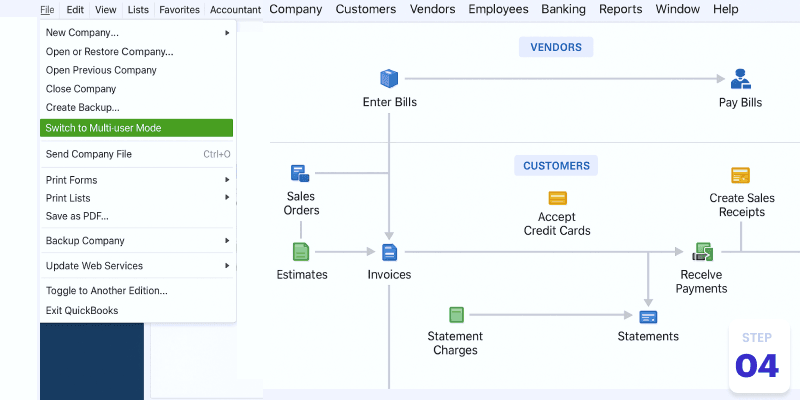Click the Enter Bills box icon
This screenshot has width=800, height=400.
389,78
